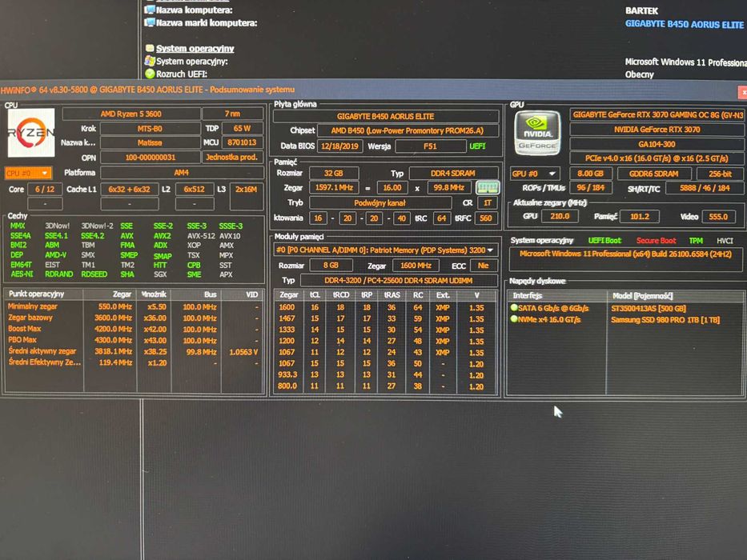
Task: Click the NVIDIA GeForce logo image
Action: pos(537,132)
